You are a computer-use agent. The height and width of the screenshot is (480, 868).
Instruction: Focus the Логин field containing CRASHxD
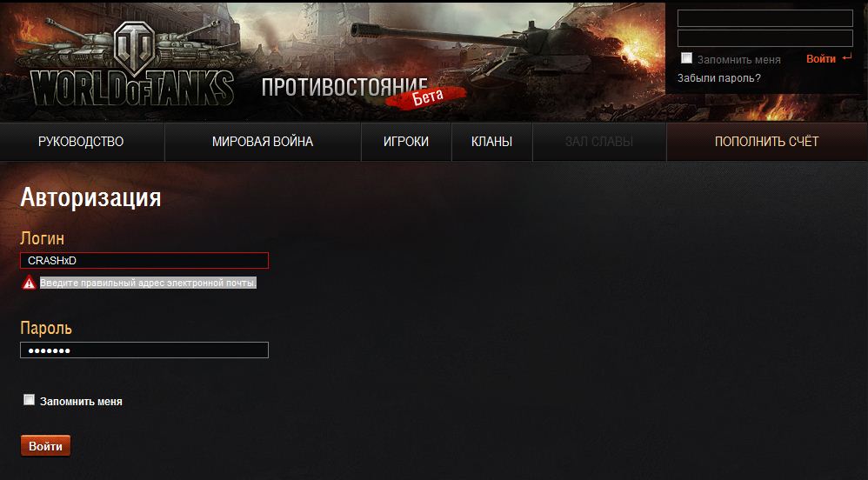[x=144, y=260]
